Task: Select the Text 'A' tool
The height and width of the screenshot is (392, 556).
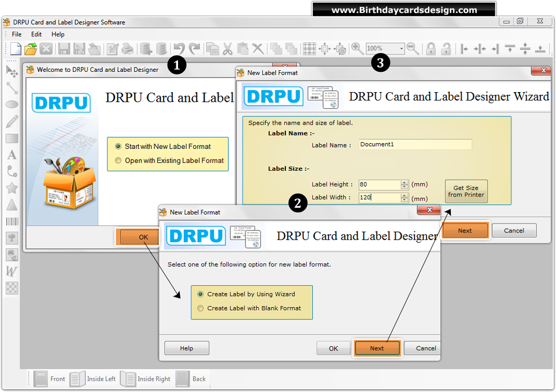Action: click(x=12, y=155)
